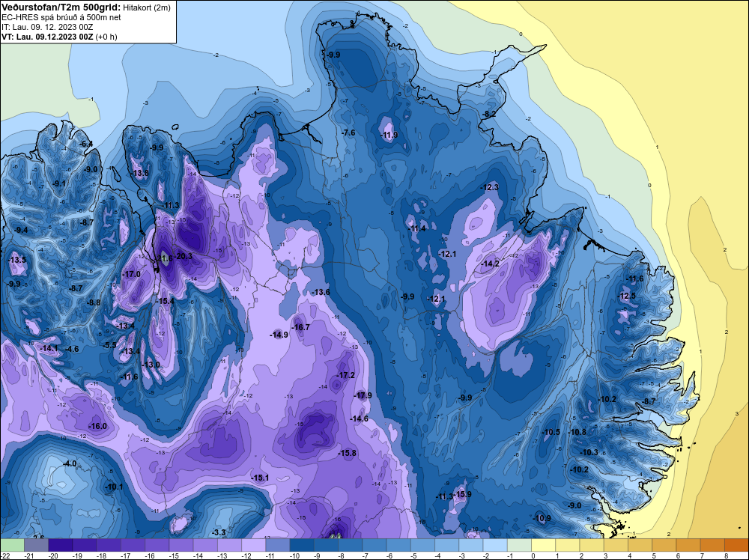Click the -12.5 temperature value
This screenshot has height=560, width=749.
click(x=626, y=296)
